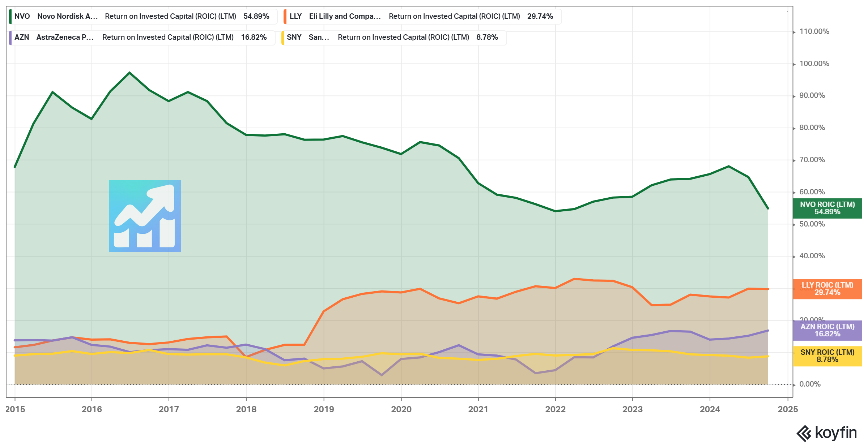Click the AZN AstraZeneca legend entry
The image size is (868, 448).
pyautogui.click(x=142, y=38)
